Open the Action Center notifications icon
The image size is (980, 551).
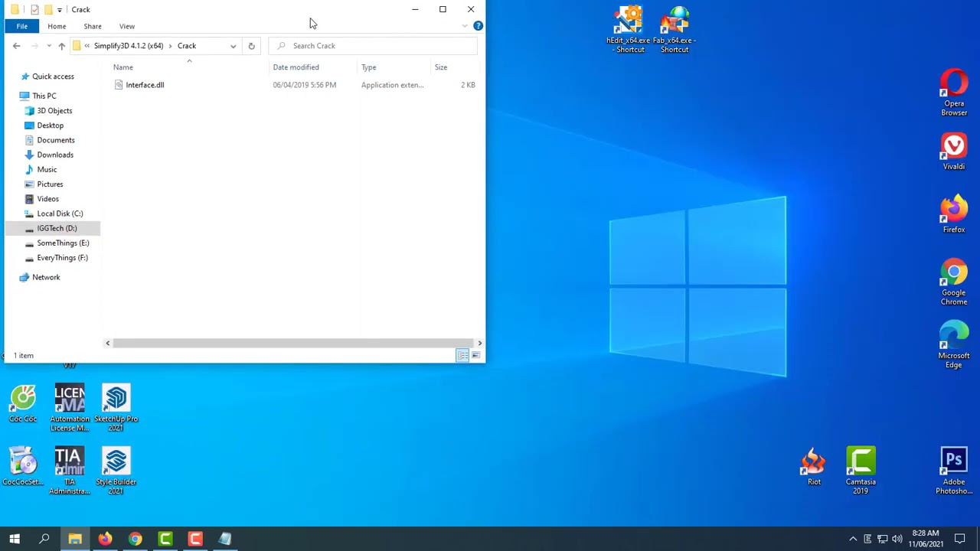[x=960, y=539]
